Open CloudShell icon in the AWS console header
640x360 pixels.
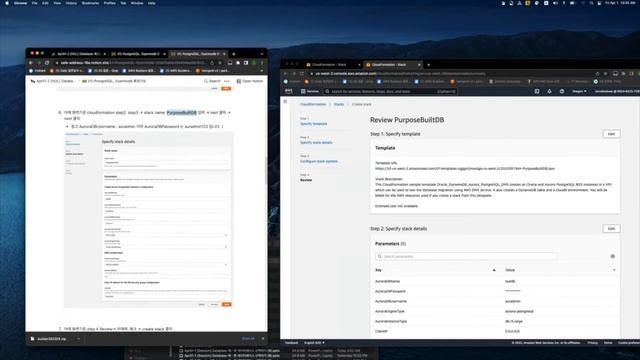coord(537,91)
